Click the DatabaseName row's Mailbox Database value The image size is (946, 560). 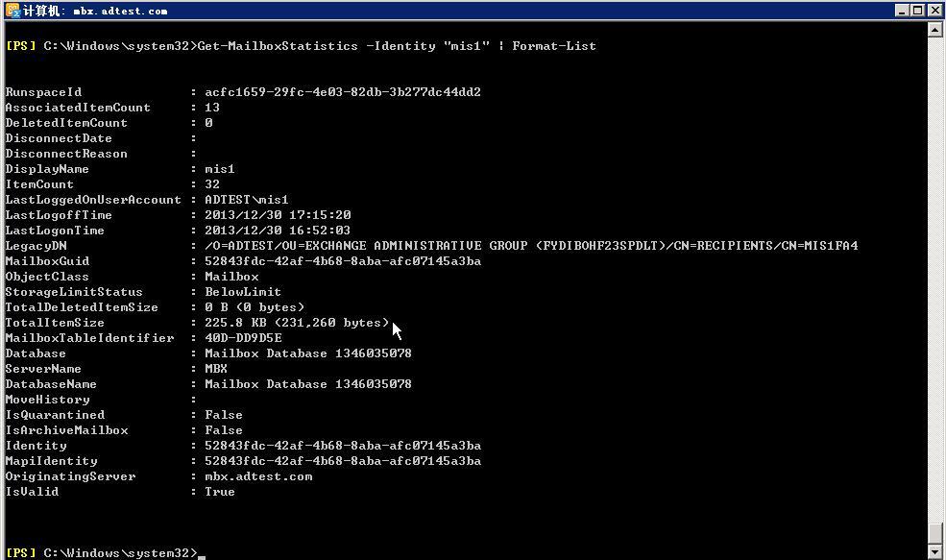308,384
